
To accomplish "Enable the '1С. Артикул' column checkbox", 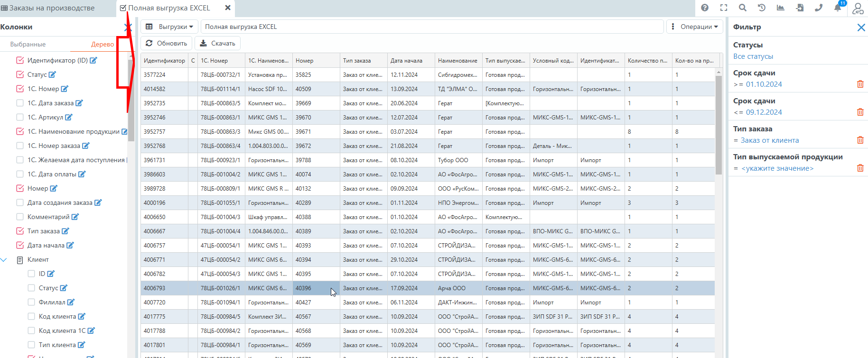I will [x=20, y=117].
